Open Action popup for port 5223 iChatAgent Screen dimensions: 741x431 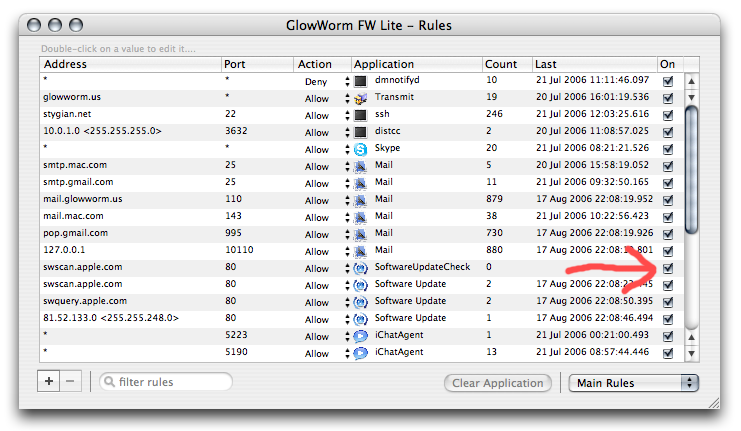coord(347,336)
